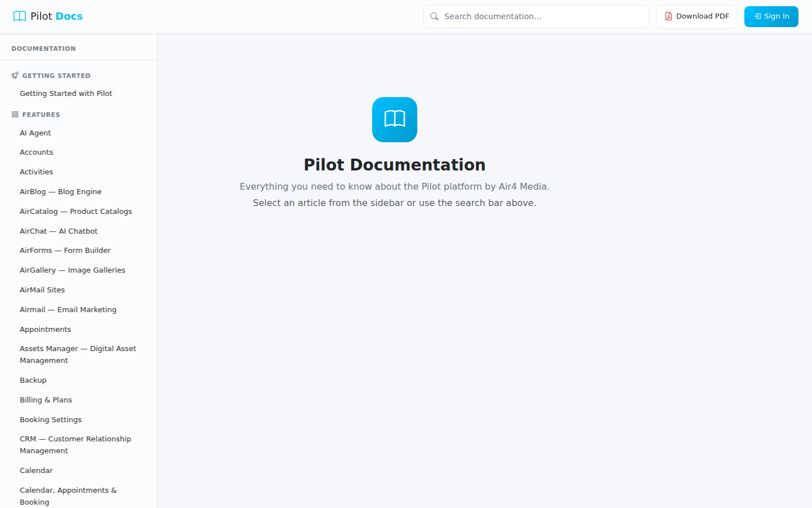
Task: Click the search documentation input field
Action: coord(536,16)
